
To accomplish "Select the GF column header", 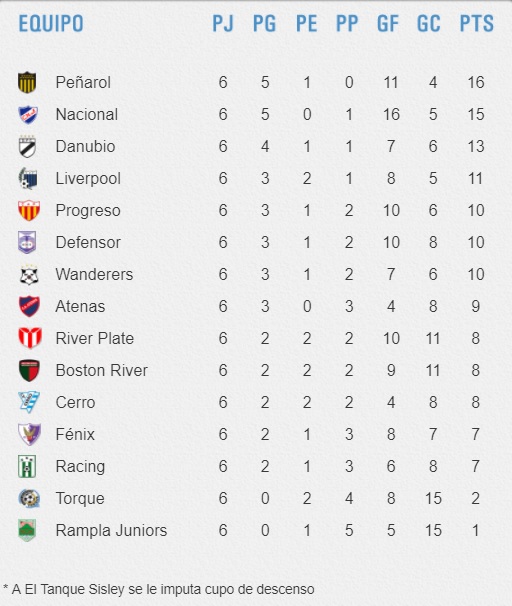I will [x=388, y=23].
